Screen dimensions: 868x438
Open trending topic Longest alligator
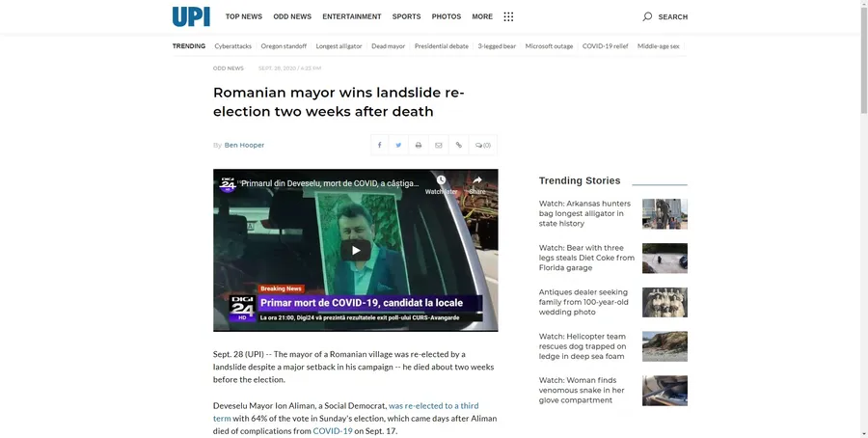(x=339, y=46)
